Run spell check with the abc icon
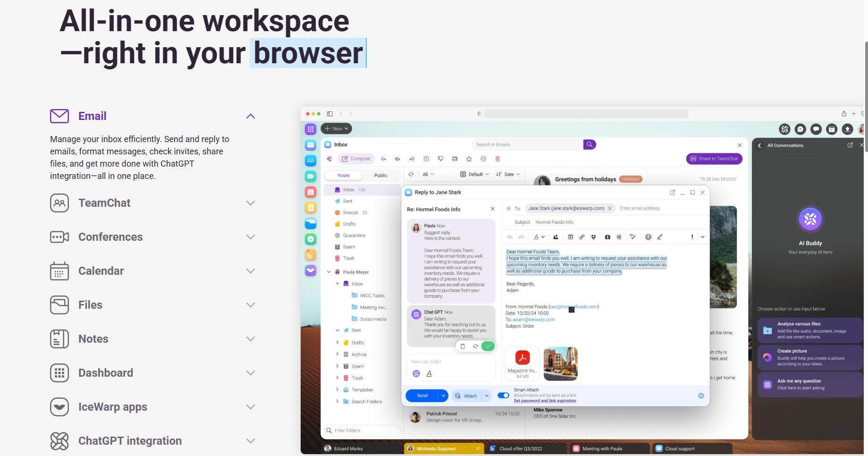The image size is (868, 456). coord(633,237)
